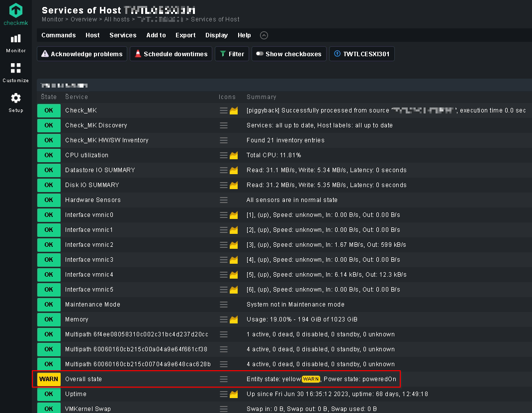This screenshot has width=532, height=413.
Task: Open the Memory service graph icon
Action: point(234,319)
